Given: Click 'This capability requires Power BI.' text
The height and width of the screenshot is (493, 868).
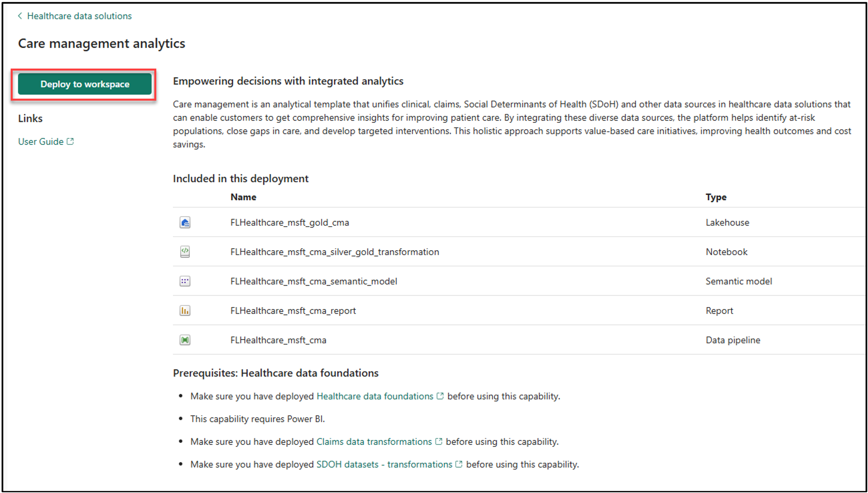Looking at the screenshot, I should [x=257, y=419].
